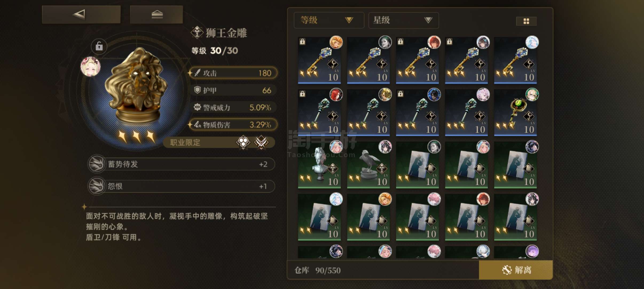
Task: Select the grey bird statue item
Action: click(368, 165)
